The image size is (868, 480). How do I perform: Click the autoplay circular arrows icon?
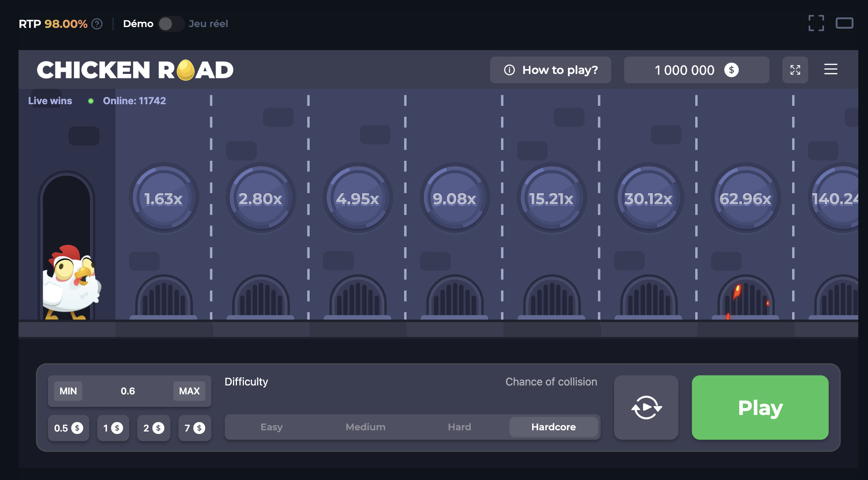click(646, 407)
